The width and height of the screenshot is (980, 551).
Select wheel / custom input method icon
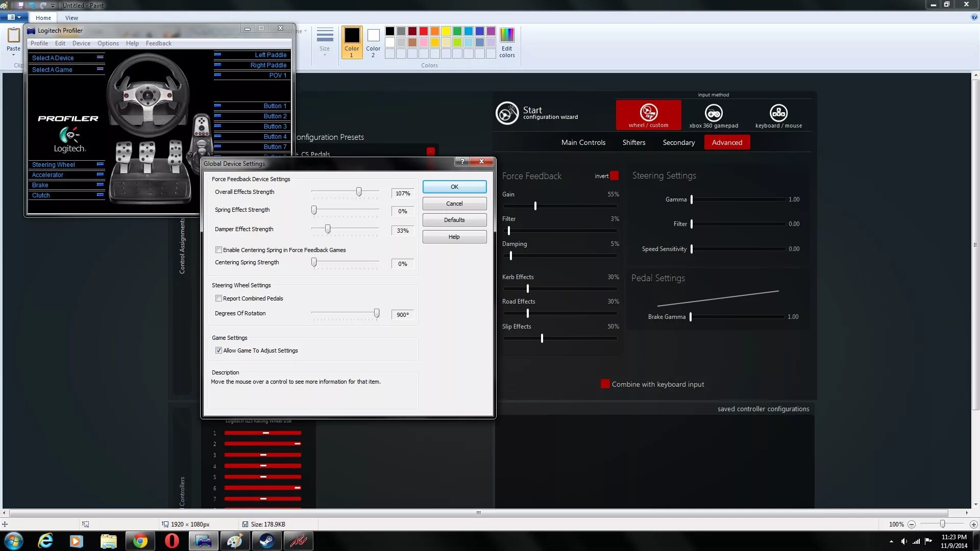click(648, 113)
